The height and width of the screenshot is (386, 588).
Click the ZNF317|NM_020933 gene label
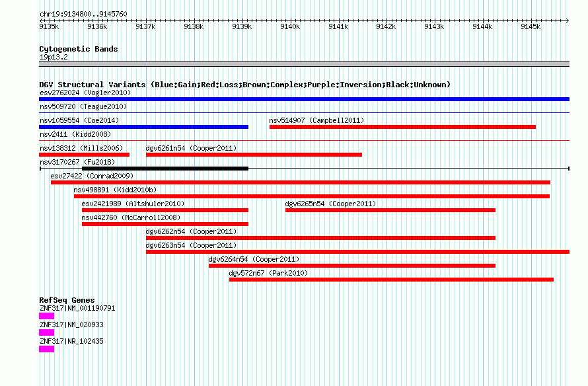[x=71, y=325]
